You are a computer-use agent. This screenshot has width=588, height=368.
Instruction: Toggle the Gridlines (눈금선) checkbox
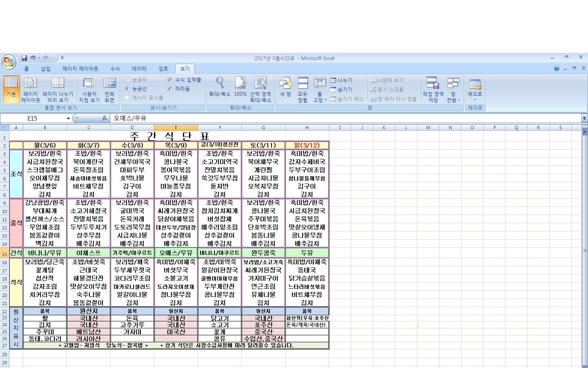pyautogui.click(x=127, y=89)
